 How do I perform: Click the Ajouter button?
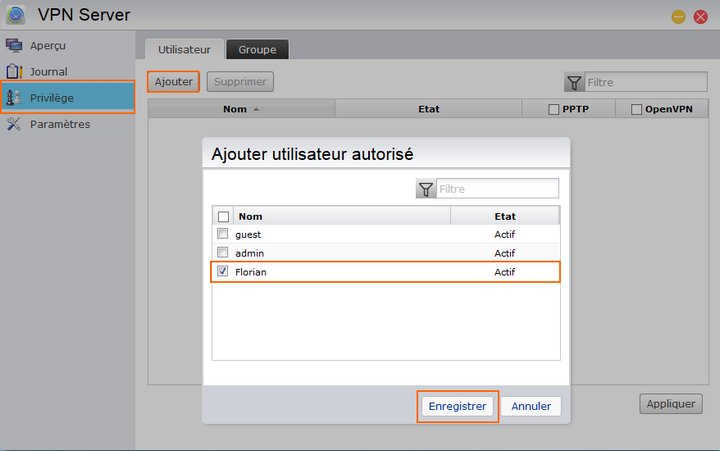click(174, 82)
